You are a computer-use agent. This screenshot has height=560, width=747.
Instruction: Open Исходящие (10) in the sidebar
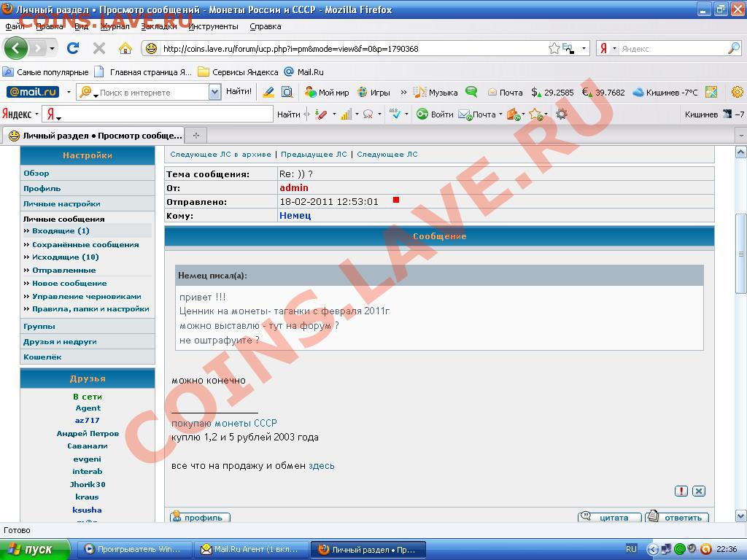click(65, 257)
